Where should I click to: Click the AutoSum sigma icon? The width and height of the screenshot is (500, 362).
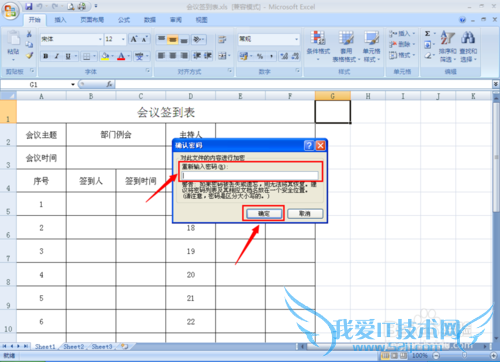(x=427, y=34)
